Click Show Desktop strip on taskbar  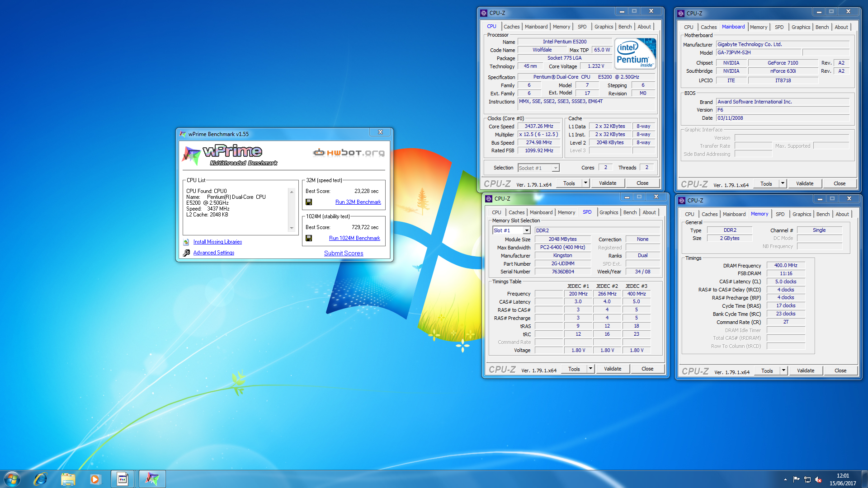click(865, 479)
